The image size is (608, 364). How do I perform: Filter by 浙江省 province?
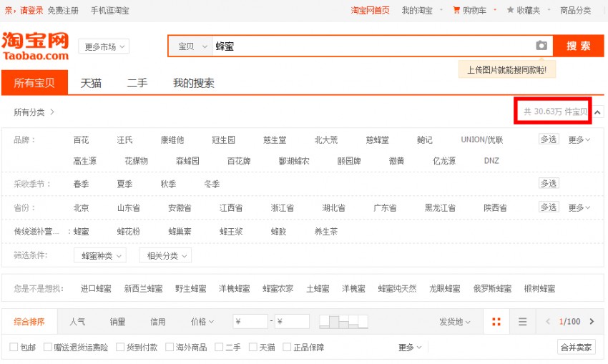[283, 207]
